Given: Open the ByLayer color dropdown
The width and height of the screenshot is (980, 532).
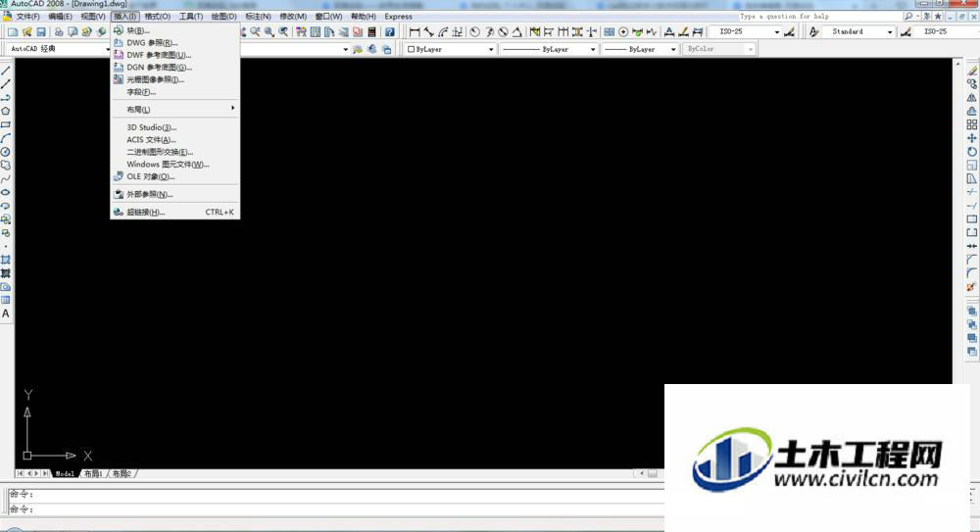Looking at the screenshot, I should pyautogui.click(x=450, y=49).
